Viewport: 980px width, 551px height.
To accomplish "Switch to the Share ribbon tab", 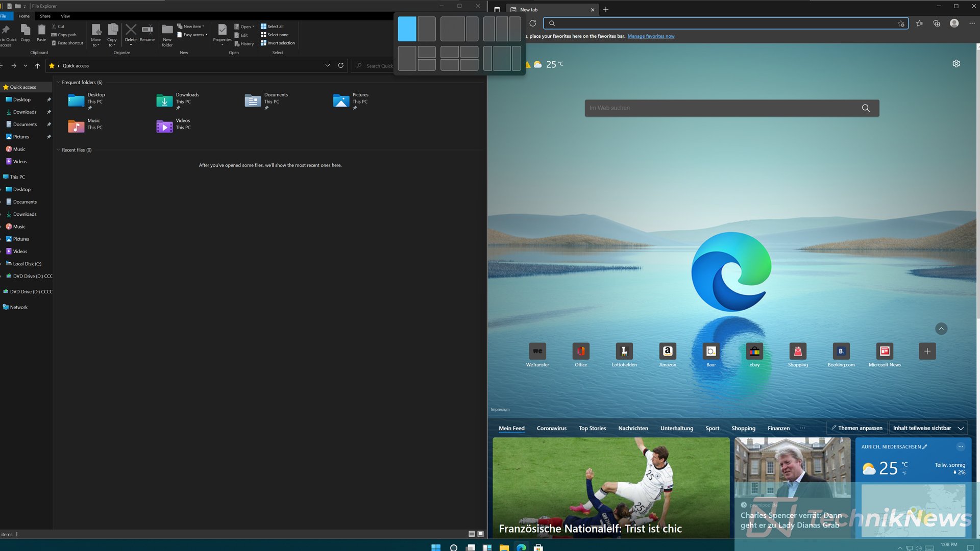I will pos(45,16).
